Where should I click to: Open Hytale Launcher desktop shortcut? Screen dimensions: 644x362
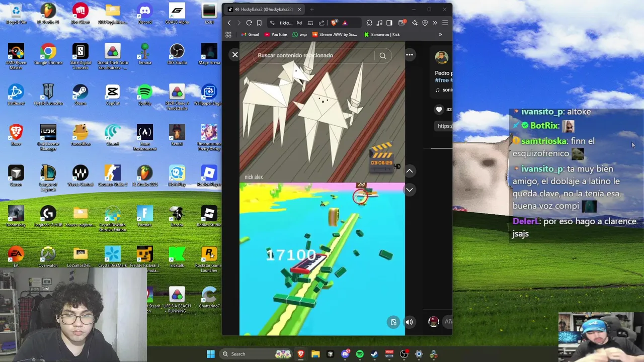(x=48, y=96)
